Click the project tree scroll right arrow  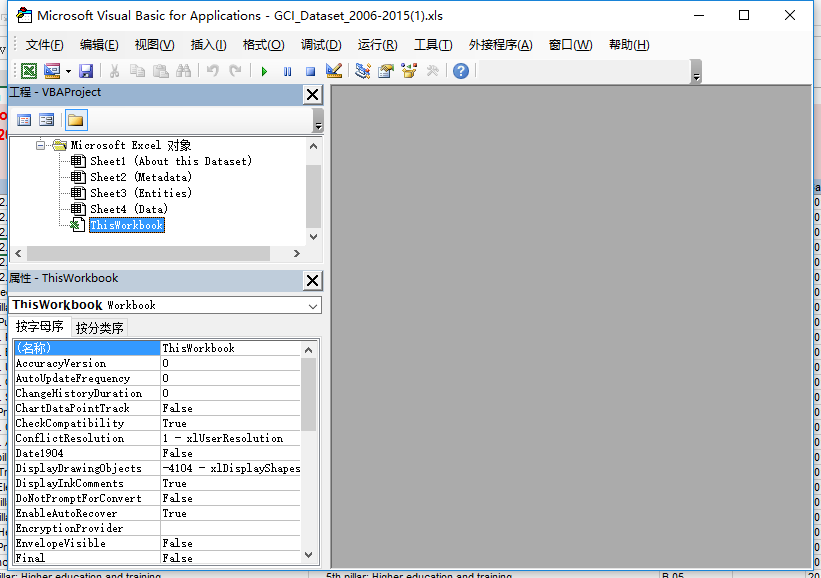[x=297, y=253]
